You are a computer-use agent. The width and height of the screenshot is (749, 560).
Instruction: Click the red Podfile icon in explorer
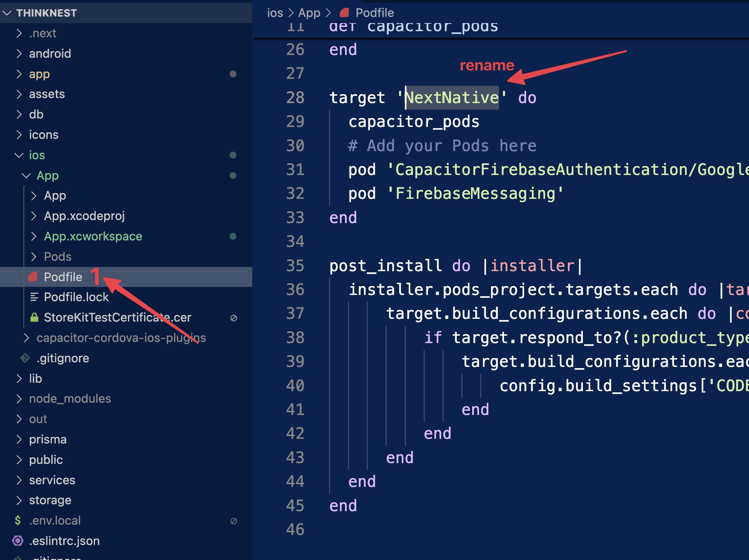click(x=33, y=277)
